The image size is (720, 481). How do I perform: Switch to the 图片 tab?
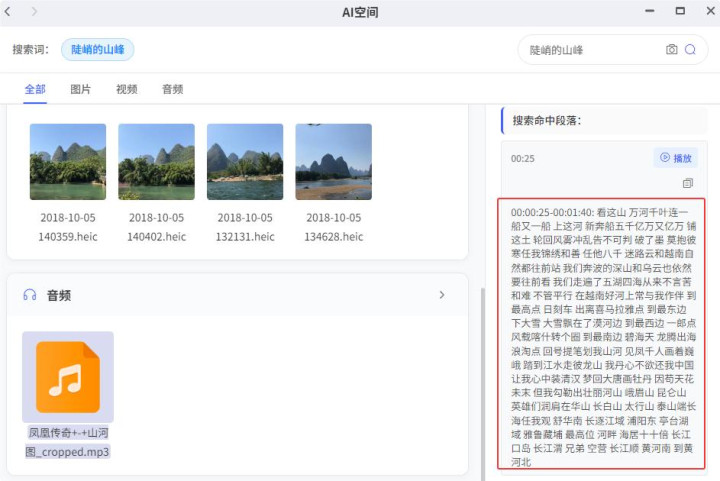point(81,89)
